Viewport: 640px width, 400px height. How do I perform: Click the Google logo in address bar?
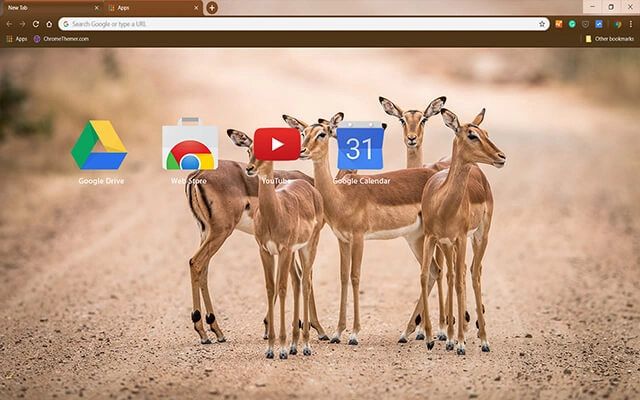(x=66, y=24)
